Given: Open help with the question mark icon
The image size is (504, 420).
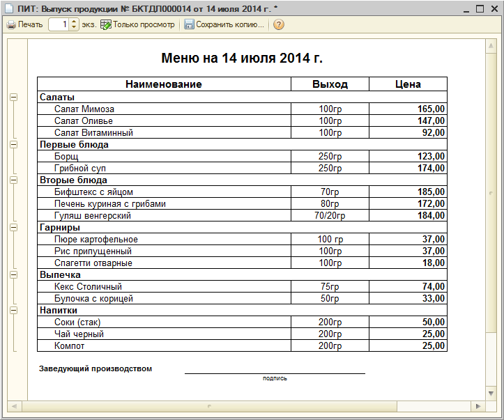Looking at the screenshot, I should coord(279,24).
